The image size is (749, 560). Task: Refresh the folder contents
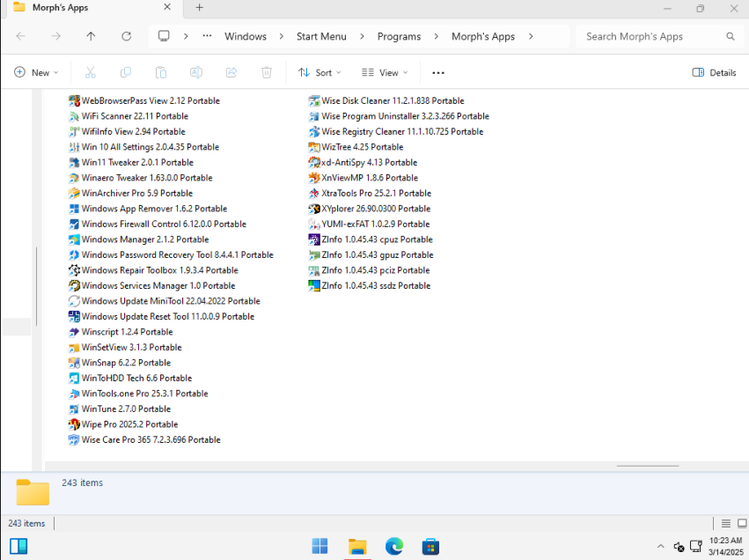(x=126, y=36)
